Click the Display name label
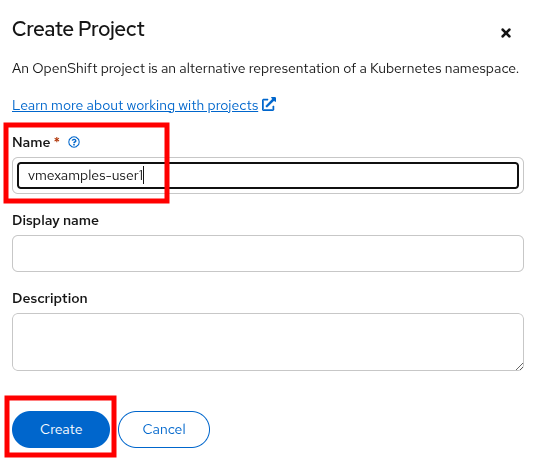The image size is (538, 465). [x=56, y=220]
